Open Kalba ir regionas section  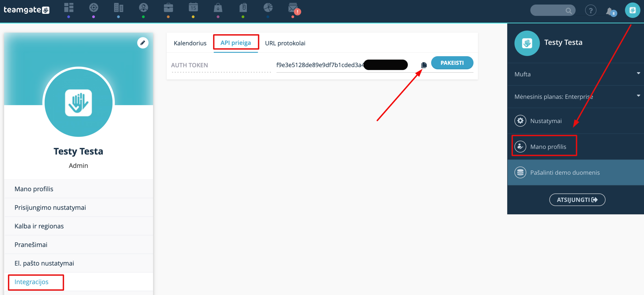point(78,226)
